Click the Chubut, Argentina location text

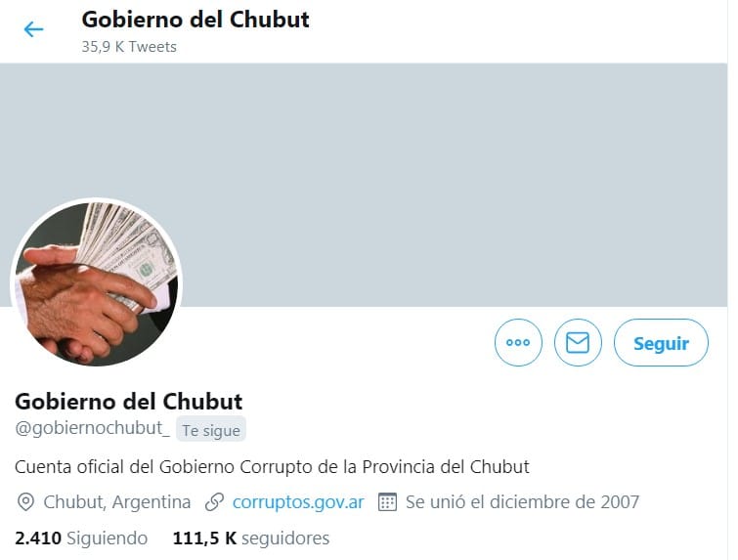(117, 502)
